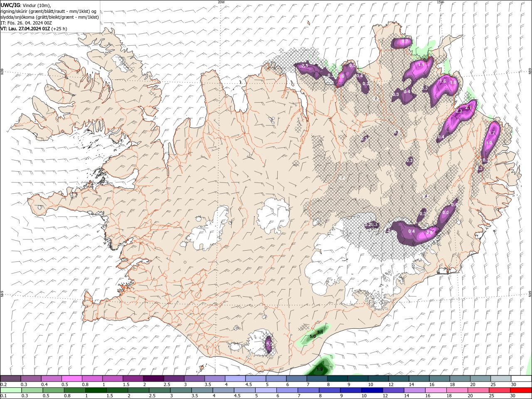Select bottom legend swatch between 4.5 and 5
The image size is (532, 399).
pos(244,390)
